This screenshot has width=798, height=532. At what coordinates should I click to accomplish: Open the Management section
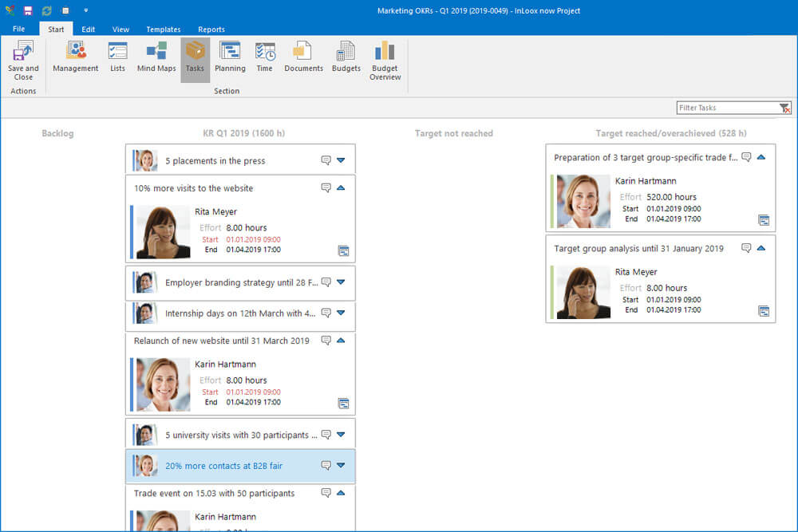pos(75,57)
